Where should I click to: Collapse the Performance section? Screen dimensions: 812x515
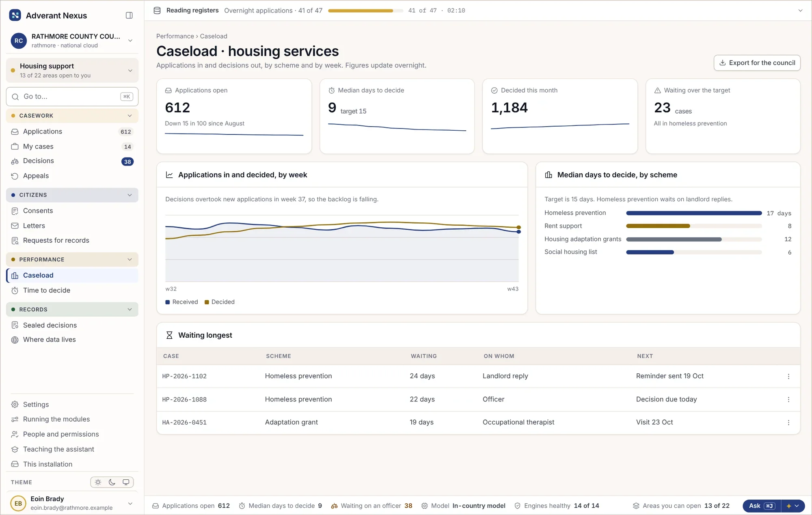pos(72,259)
